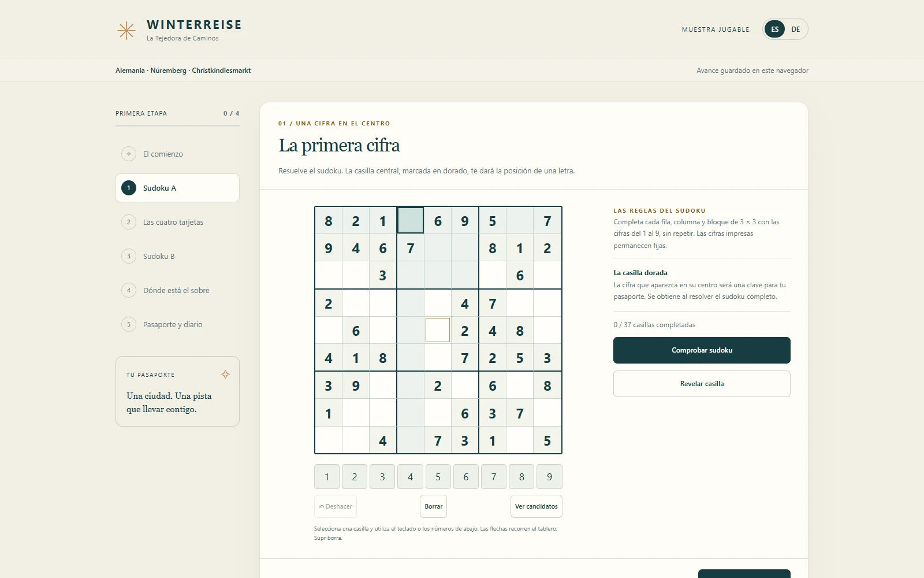Viewport: 924px width, 578px height.
Task: Choose digit 7 on the number pad
Action: tap(494, 477)
